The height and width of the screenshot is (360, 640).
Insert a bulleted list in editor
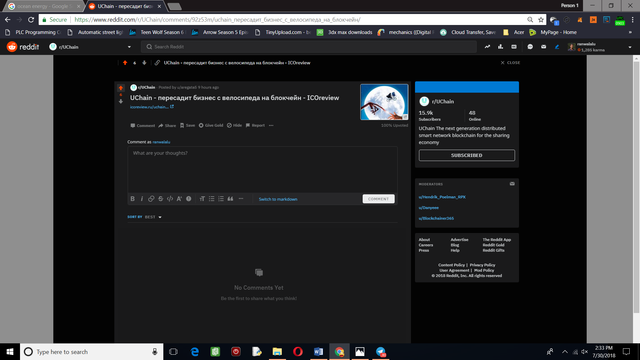[x=211, y=199]
